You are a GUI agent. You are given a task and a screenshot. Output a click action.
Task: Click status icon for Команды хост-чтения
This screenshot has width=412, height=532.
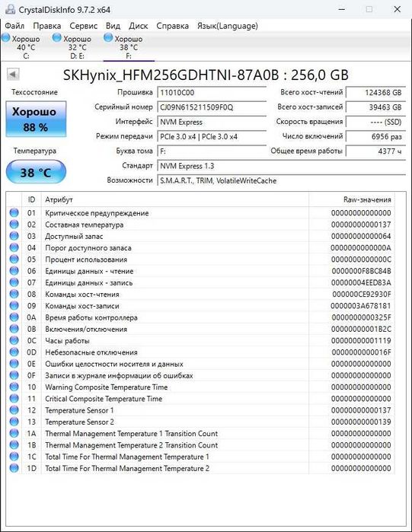[x=14, y=294]
